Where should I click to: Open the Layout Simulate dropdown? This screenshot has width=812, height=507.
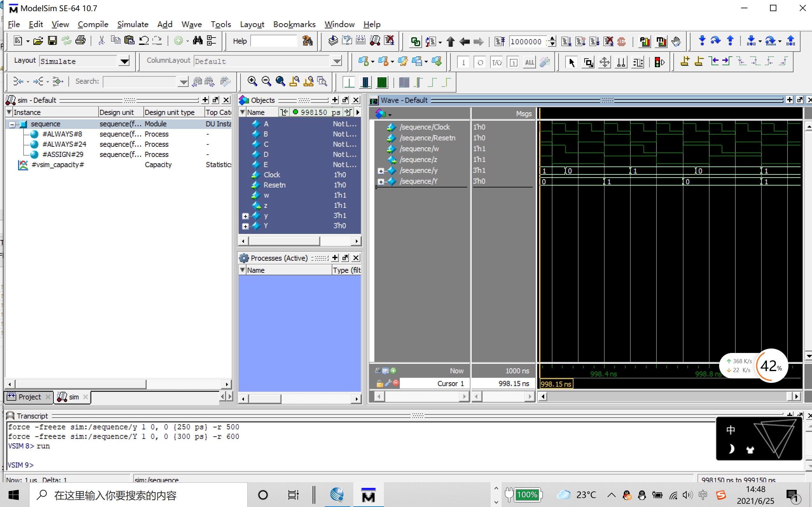pyautogui.click(x=124, y=61)
